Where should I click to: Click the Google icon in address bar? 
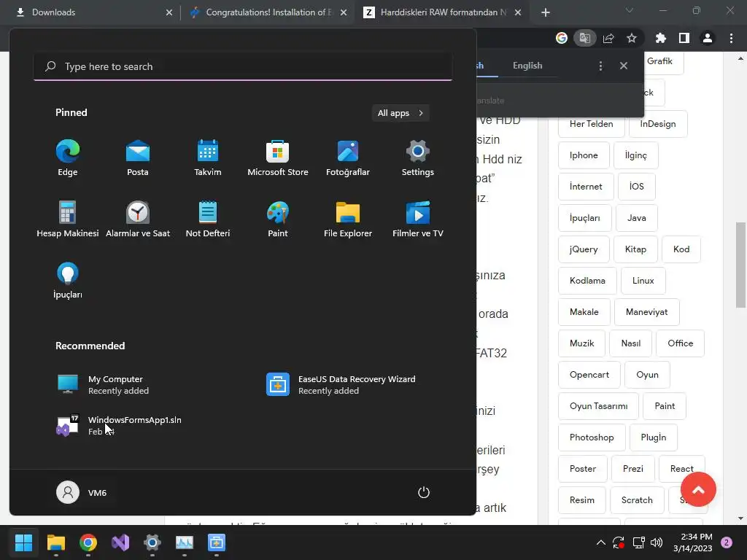(562, 38)
